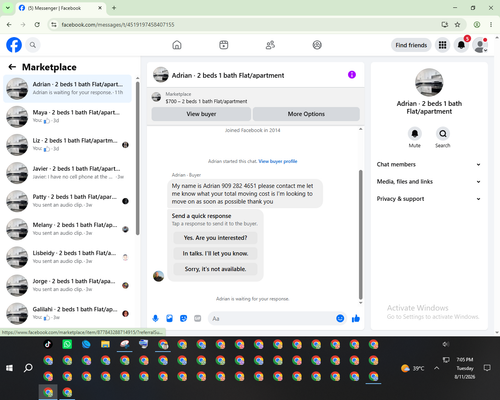The image size is (500, 400).
Task: Go to the Home icon
Action: (x=177, y=45)
